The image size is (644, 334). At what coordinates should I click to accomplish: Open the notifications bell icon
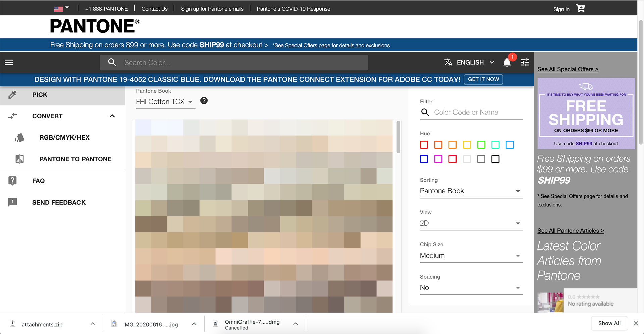(507, 62)
